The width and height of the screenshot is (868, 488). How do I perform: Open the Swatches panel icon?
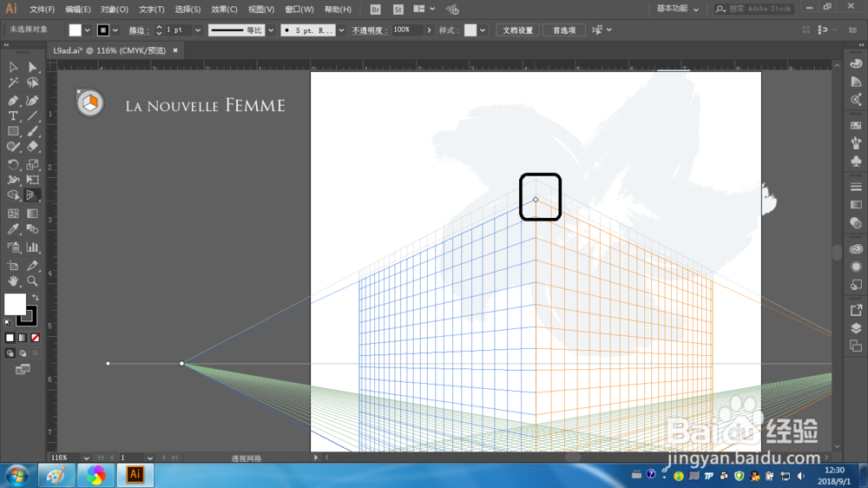tap(856, 126)
